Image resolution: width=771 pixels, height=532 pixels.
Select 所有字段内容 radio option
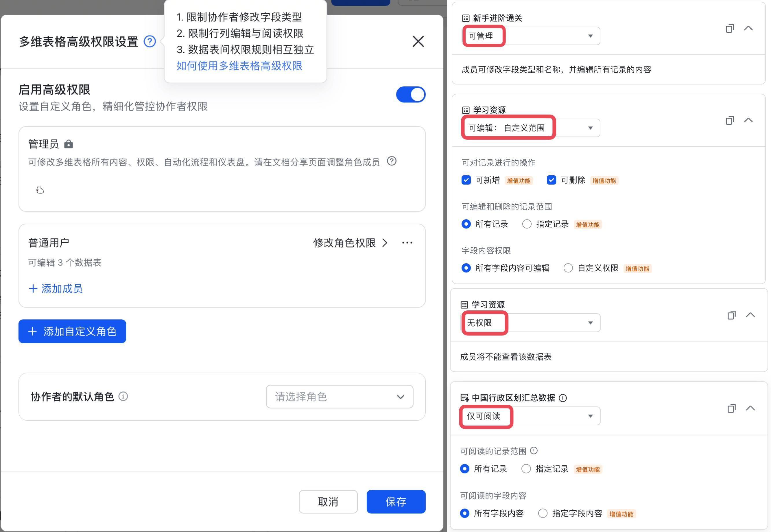click(464, 513)
